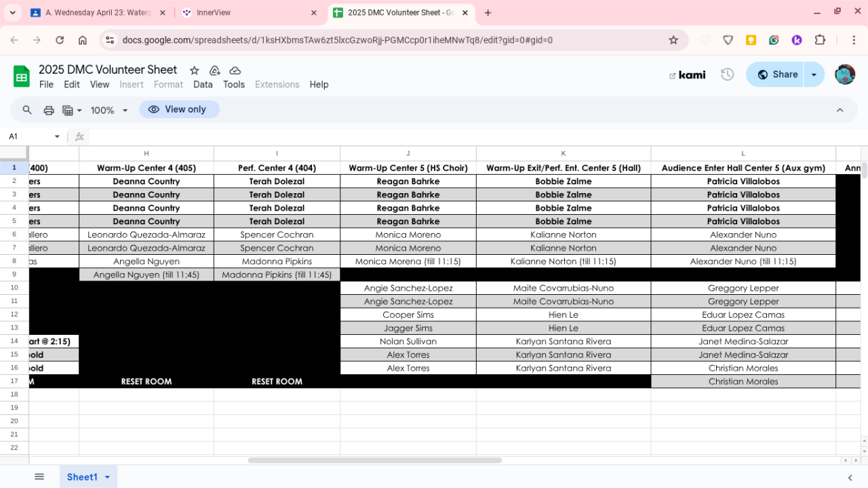Reload the current page

pyautogui.click(x=60, y=40)
